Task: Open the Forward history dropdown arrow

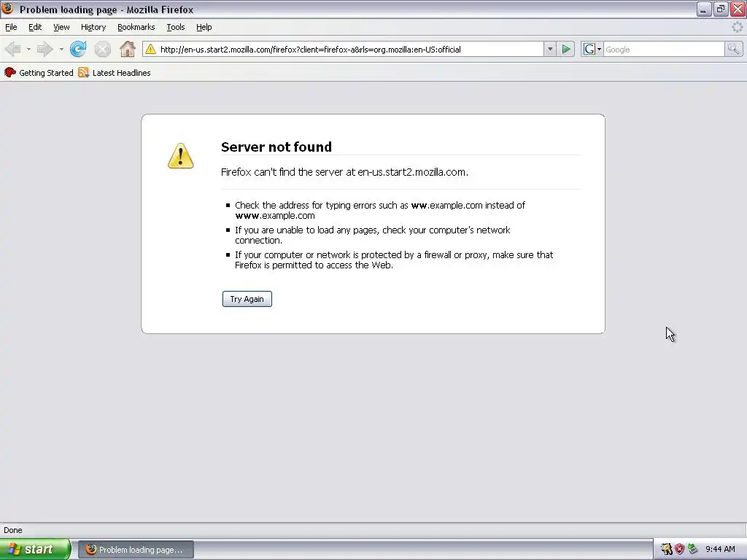Action: pyautogui.click(x=61, y=49)
